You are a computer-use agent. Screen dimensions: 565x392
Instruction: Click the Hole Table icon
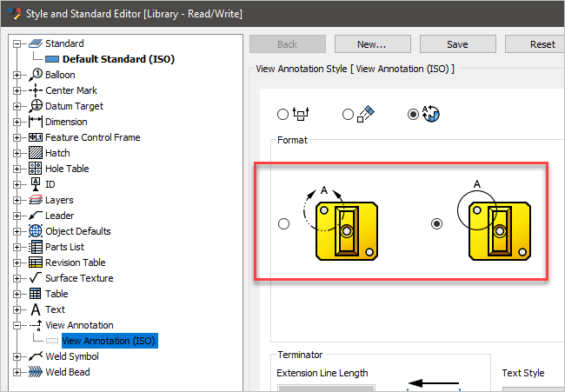(x=36, y=169)
